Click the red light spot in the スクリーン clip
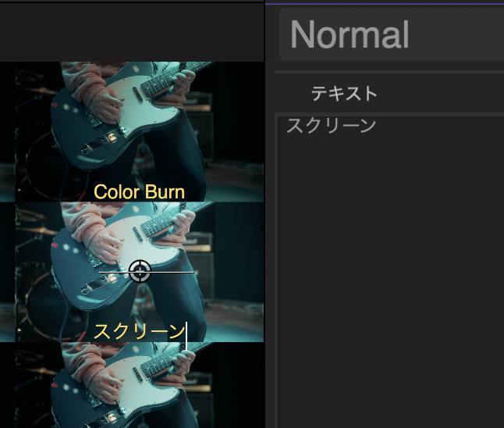 55,245
